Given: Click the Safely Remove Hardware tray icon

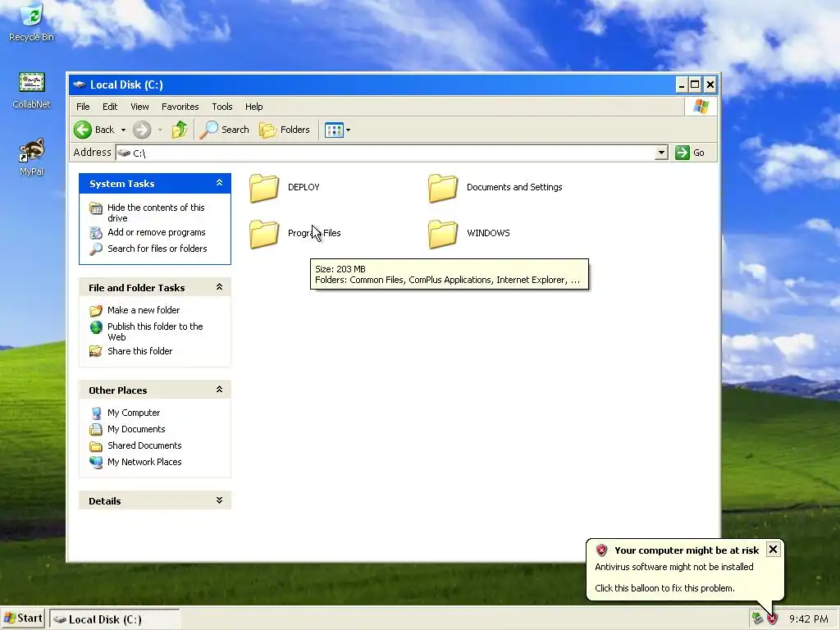Looking at the screenshot, I should pos(757,619).
